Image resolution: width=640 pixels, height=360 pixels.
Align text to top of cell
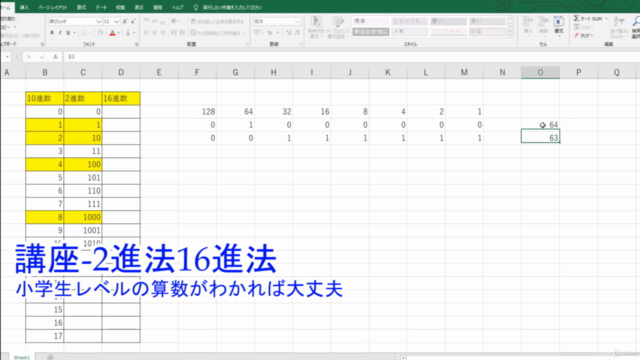(x=147, y=21)
